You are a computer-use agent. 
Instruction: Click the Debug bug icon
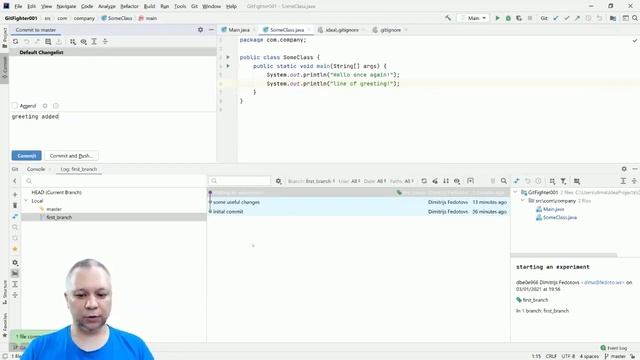tap(508, 18)
